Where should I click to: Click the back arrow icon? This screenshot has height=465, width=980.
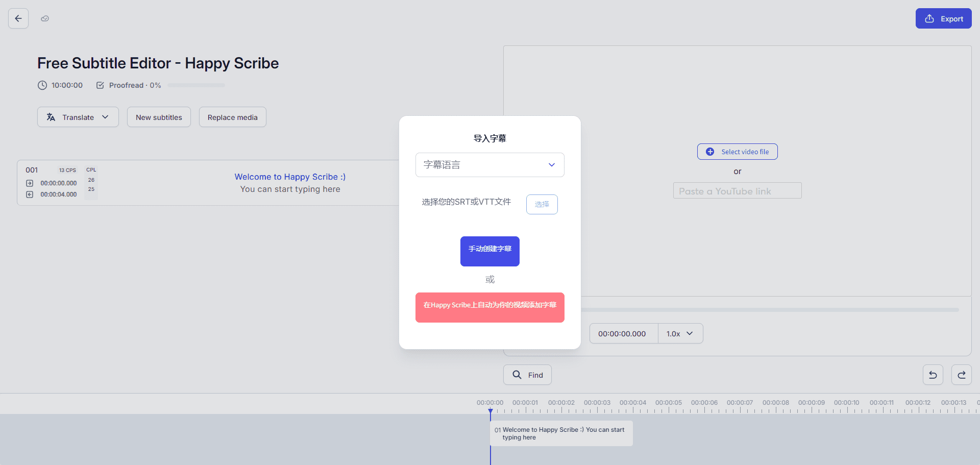click(18, 18)
